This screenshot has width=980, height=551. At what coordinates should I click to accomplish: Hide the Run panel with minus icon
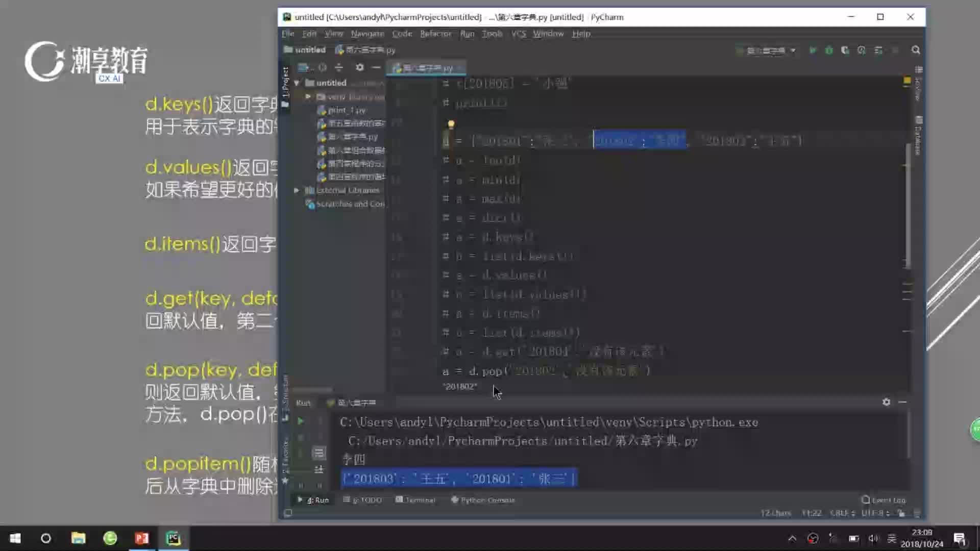(902, 402)
